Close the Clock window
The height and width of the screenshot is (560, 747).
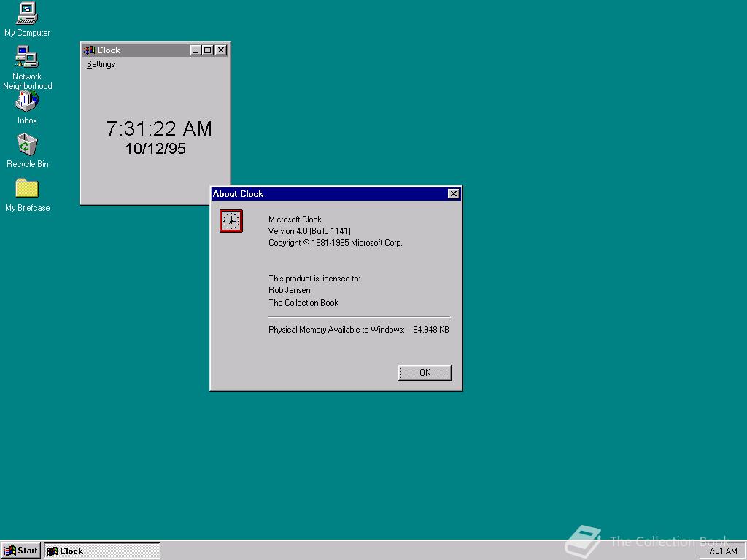point(221,50)
